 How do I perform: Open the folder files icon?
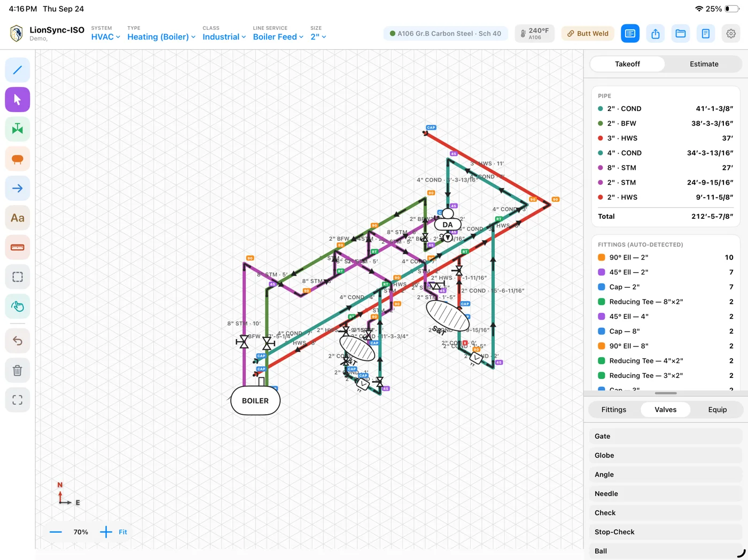(x=681, y=34)
